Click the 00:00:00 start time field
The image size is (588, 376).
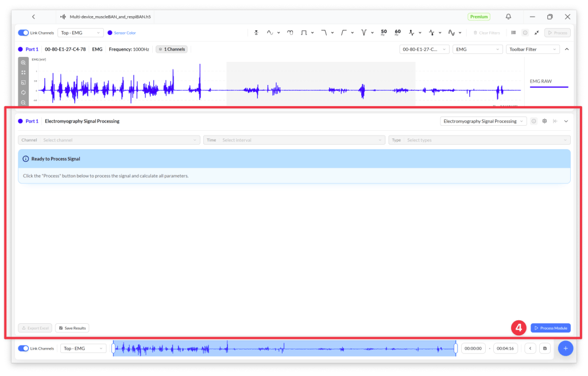(473, 348)
